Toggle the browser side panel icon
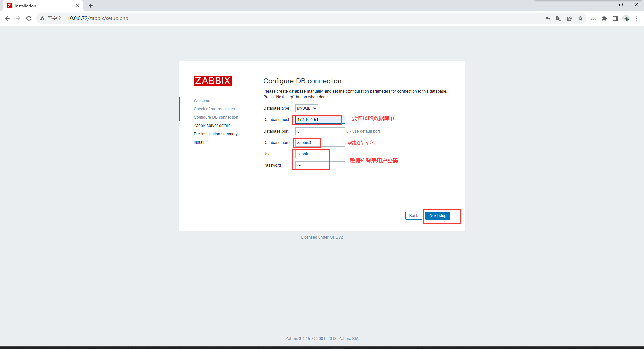This screenshot has width=644, height=349. (x=615, y=18)
